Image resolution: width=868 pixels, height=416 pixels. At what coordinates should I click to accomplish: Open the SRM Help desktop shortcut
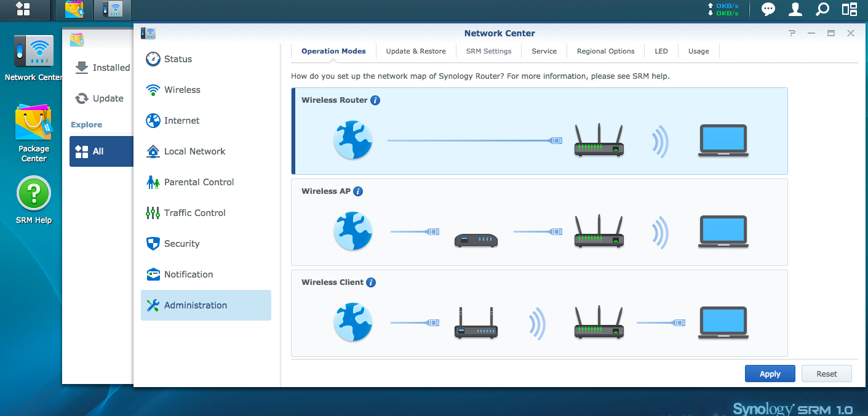tap(34, 201)
